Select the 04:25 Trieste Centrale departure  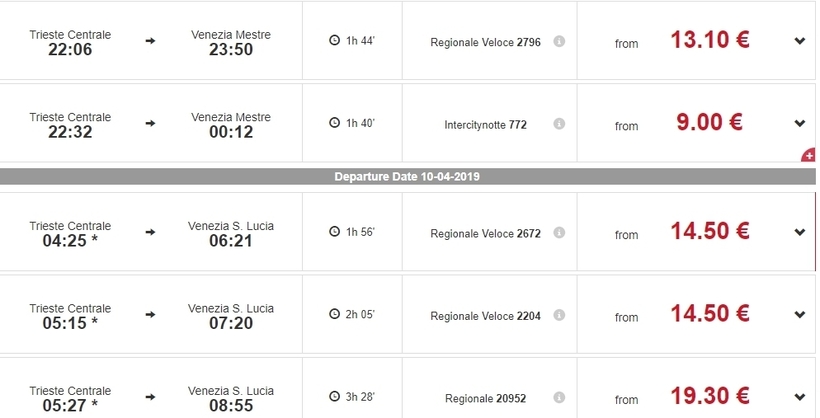click(x=70, y=234)
